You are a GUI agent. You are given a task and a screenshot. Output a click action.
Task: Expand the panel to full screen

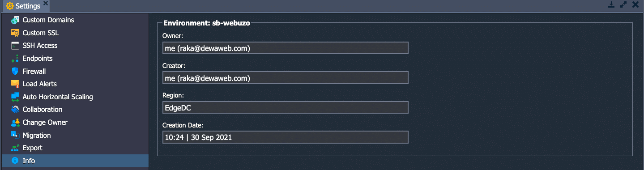(x=623, y=5)
